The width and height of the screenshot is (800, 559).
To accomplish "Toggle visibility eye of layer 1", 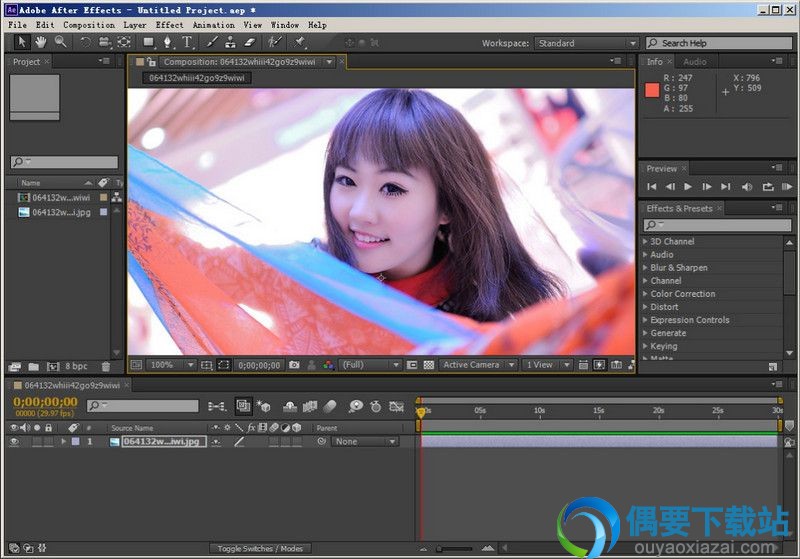I will pos(14,442).
